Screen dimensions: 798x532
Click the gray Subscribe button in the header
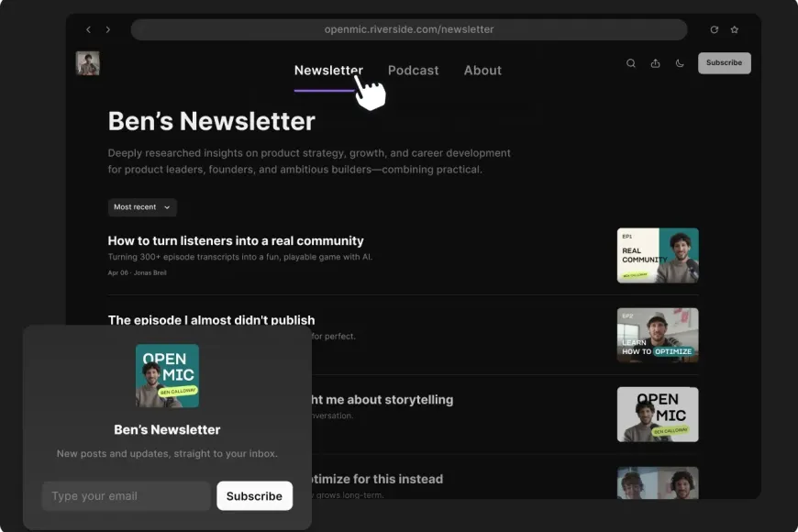725,63
